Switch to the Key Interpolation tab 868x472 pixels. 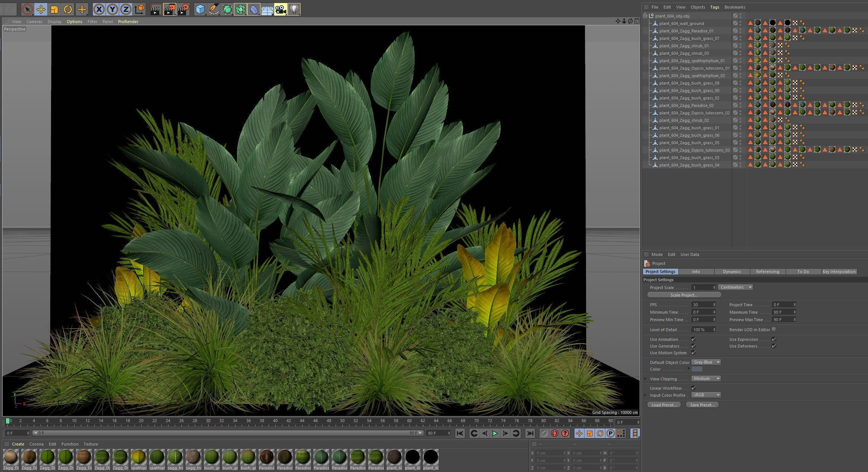point(839,272)
